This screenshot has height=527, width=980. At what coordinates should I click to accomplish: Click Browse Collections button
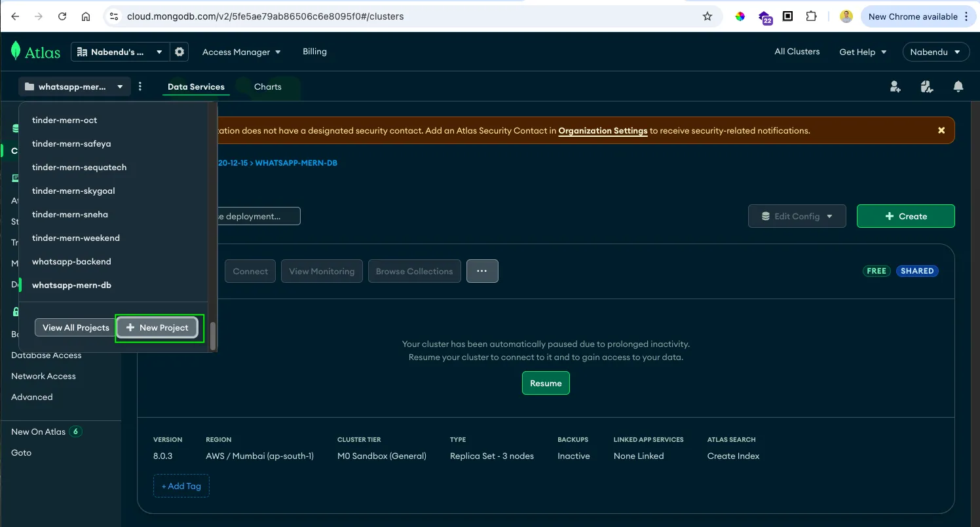[x=414, y=271]
